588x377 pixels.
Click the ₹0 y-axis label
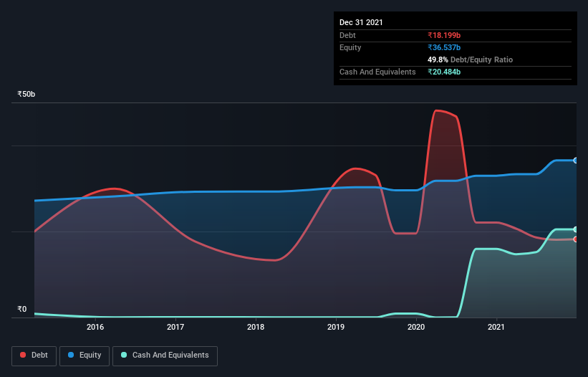(x=22, y=309)
